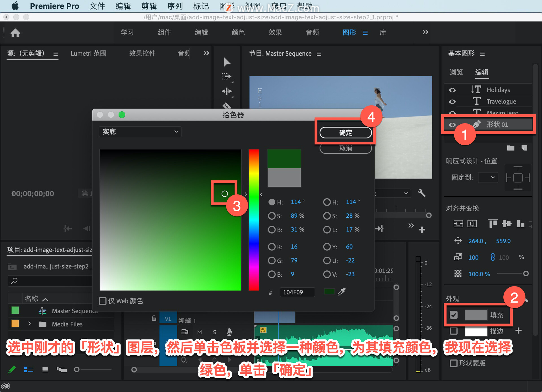Open the 节目 Master Sequence panel menu
542x392 pixels.
click(x=319, y=54)
